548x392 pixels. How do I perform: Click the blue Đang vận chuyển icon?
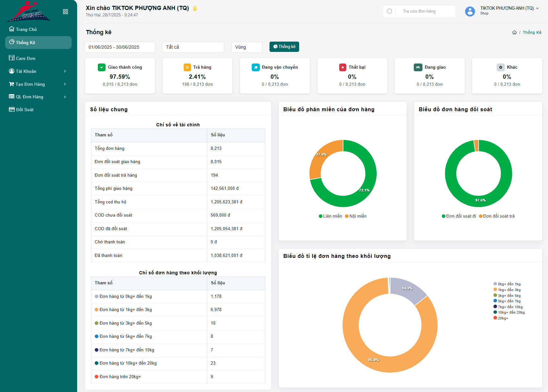click(x=256, y=67)
